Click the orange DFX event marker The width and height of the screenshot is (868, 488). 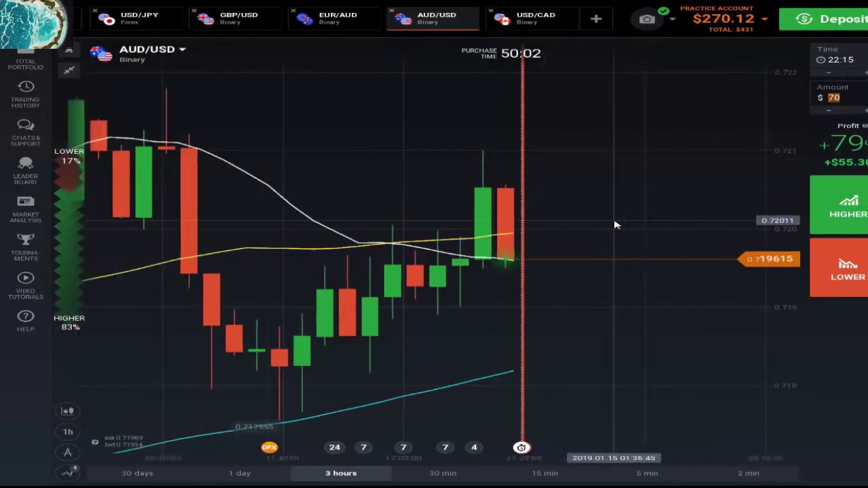tap(269, 447)
